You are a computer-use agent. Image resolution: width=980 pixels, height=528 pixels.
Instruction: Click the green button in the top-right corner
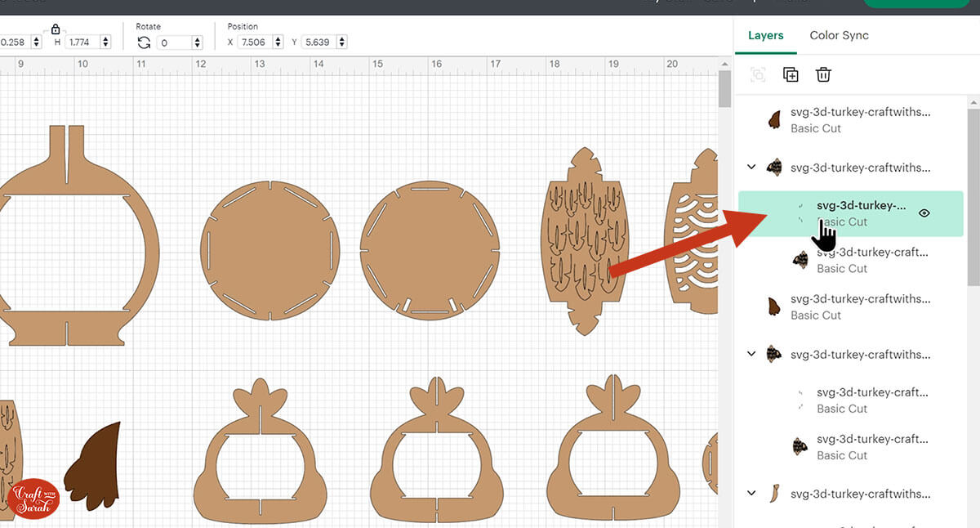point(921,3)
